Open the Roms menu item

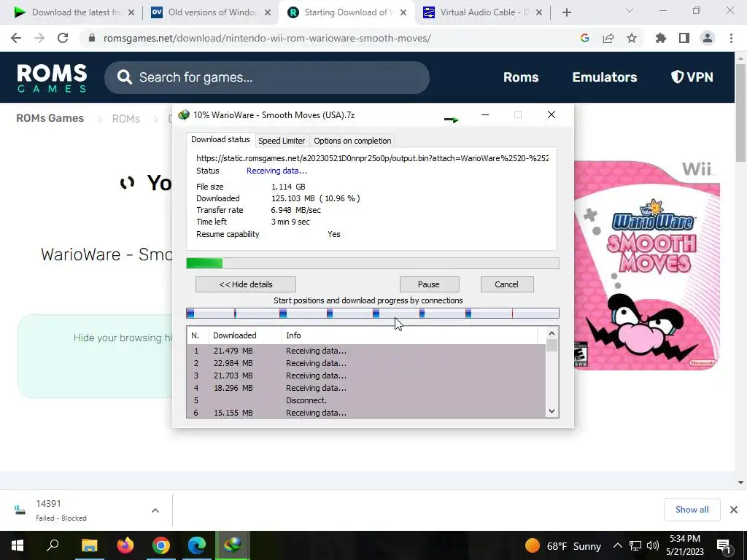coord(521,77)
